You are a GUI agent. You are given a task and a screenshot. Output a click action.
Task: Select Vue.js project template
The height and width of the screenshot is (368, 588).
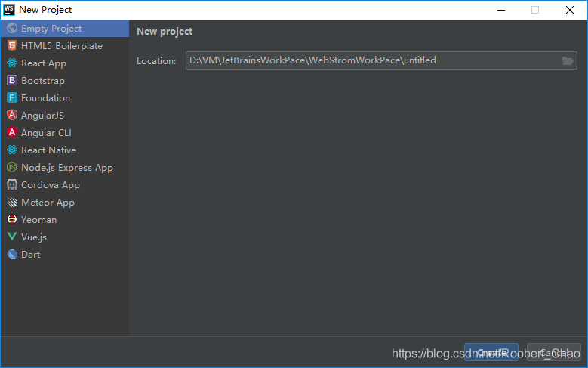[65, 237]
